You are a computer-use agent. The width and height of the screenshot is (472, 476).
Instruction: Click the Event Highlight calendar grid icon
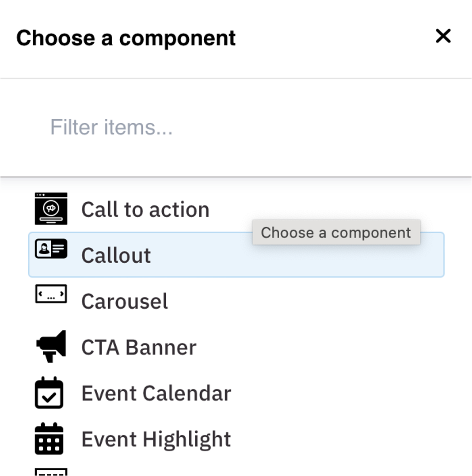click(49, 438)
